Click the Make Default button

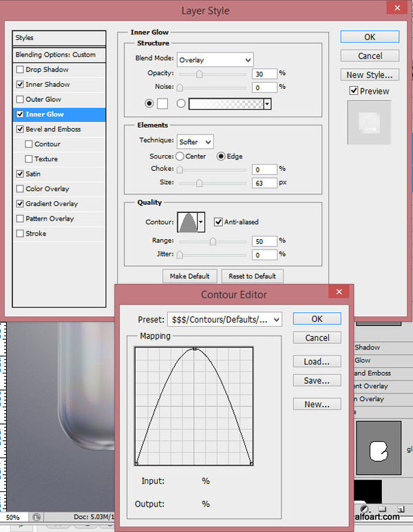(190, 276)
